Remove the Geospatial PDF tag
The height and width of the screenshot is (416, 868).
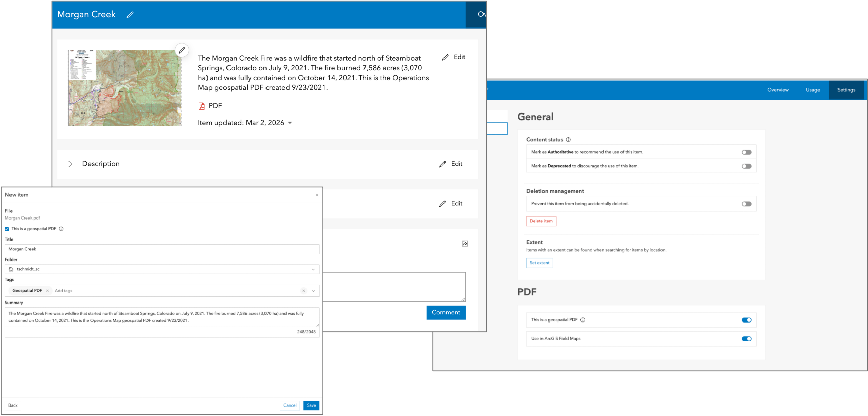48,291
